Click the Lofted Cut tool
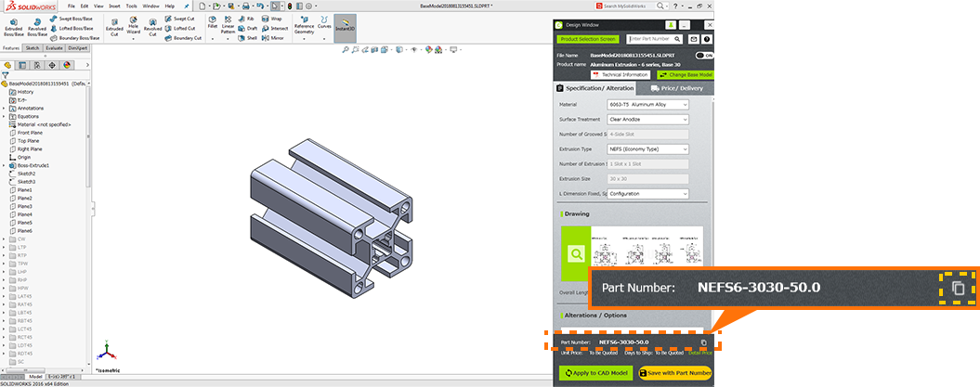The image size is (980, 387). [182, 29]
